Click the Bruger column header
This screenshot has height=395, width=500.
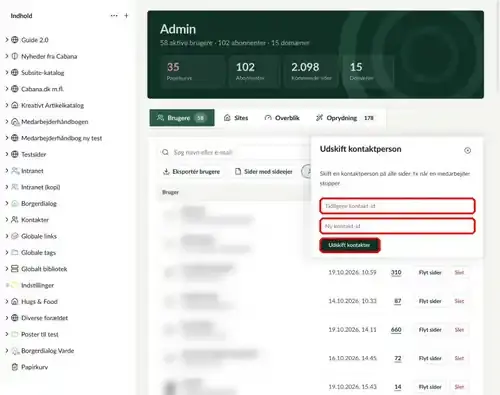[x=170, y=192]
